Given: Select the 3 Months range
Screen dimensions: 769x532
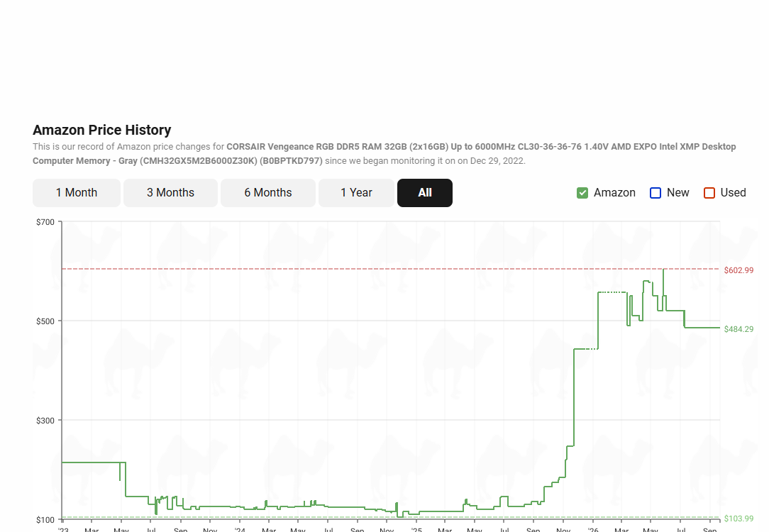Looking at the screenshot, I should 170,193.
